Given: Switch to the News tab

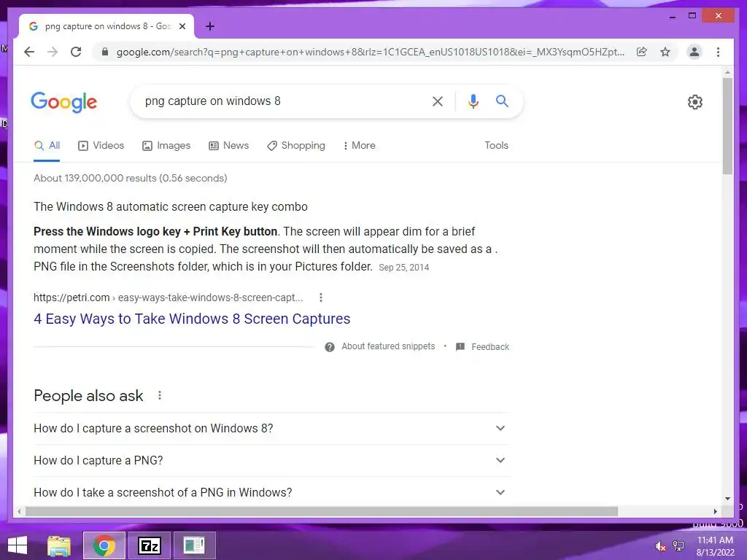Looking at the screenshot, I should tap(228, 146).
